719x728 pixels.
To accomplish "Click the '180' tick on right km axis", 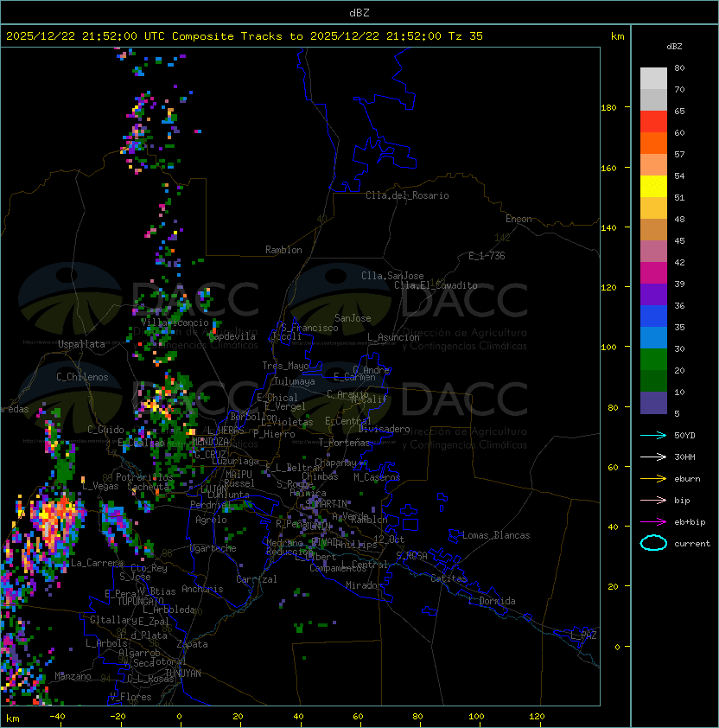I will click(x=608, y=108).
